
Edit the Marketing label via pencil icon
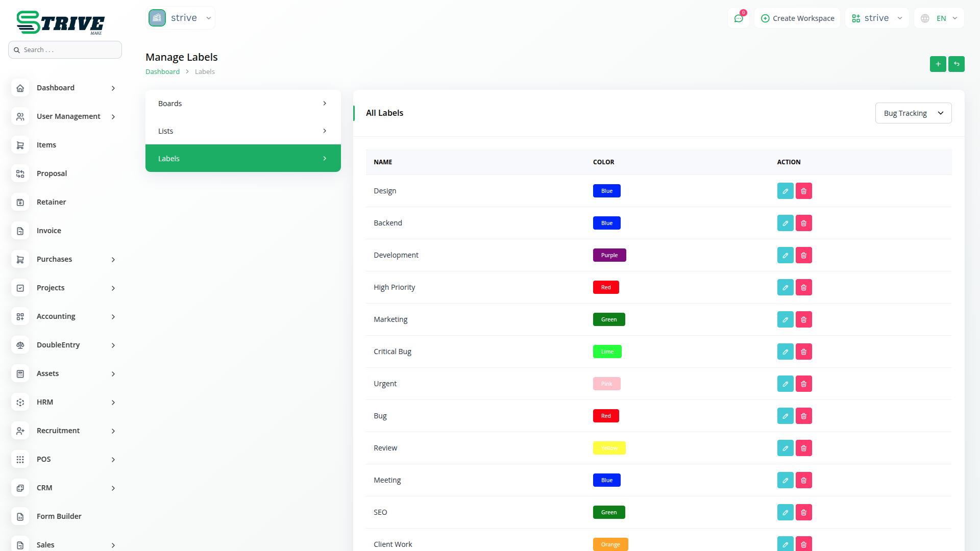coord(785,319)
